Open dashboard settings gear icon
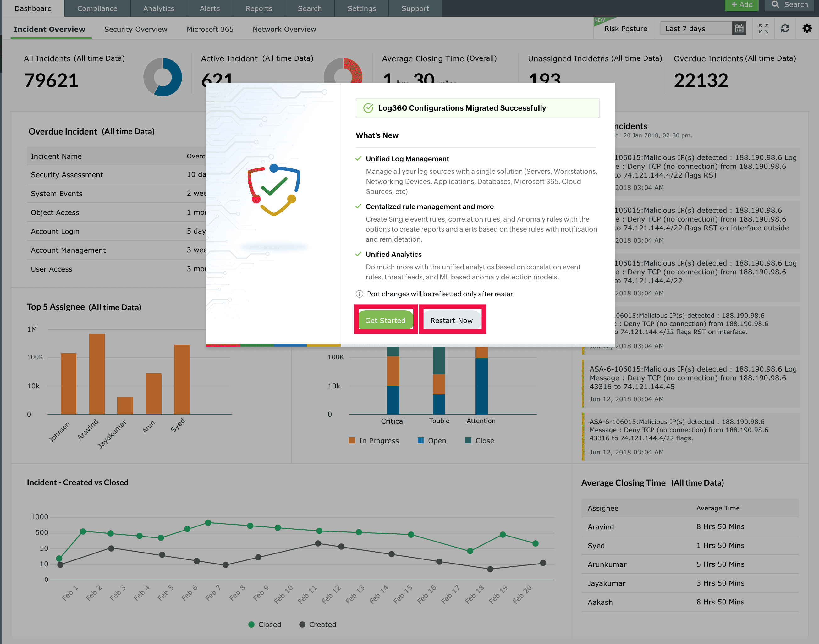 (x=807, y=29)
